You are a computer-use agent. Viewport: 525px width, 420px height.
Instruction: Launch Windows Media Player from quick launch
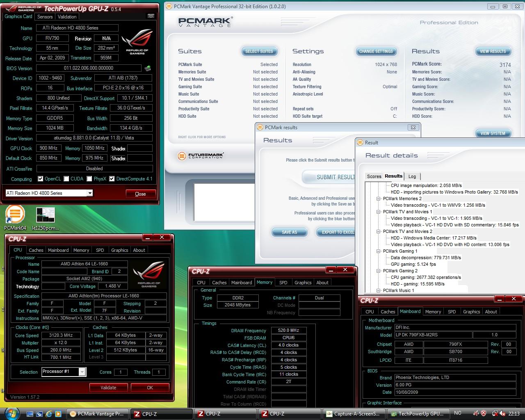coord(58,414)
